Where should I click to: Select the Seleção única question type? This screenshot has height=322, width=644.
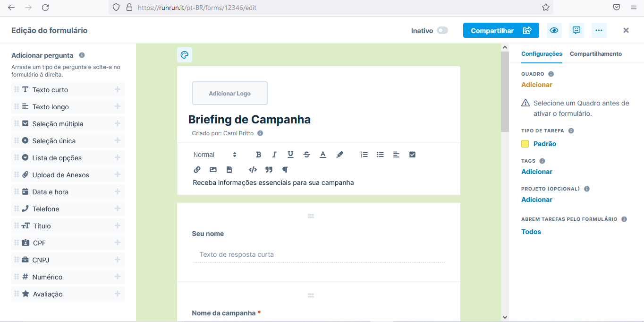[68, 141]
